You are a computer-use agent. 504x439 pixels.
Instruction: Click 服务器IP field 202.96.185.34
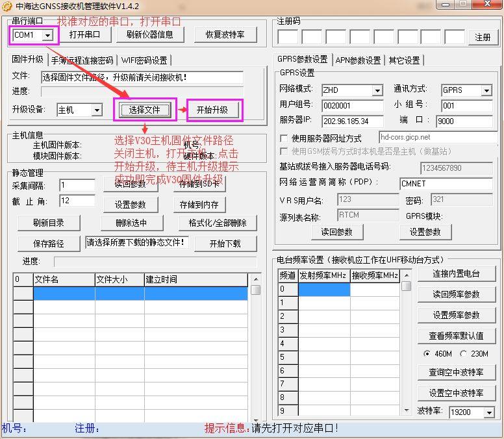pos(353,121)
